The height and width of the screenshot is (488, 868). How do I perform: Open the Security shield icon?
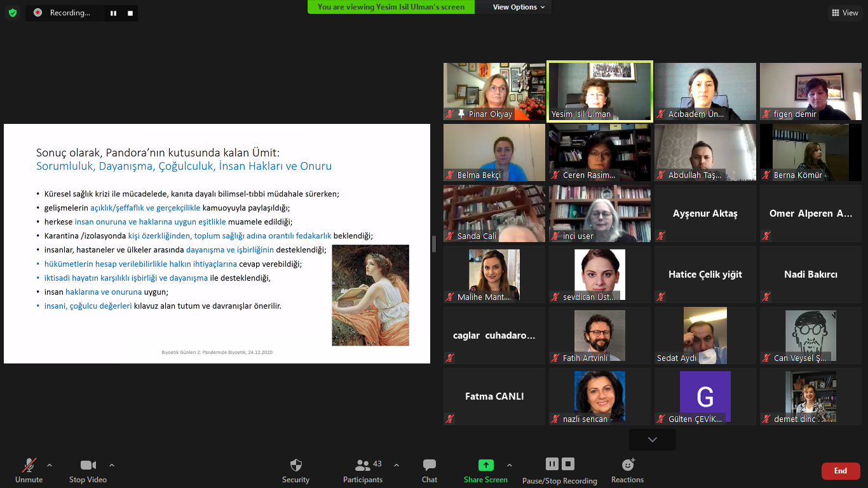295,465
